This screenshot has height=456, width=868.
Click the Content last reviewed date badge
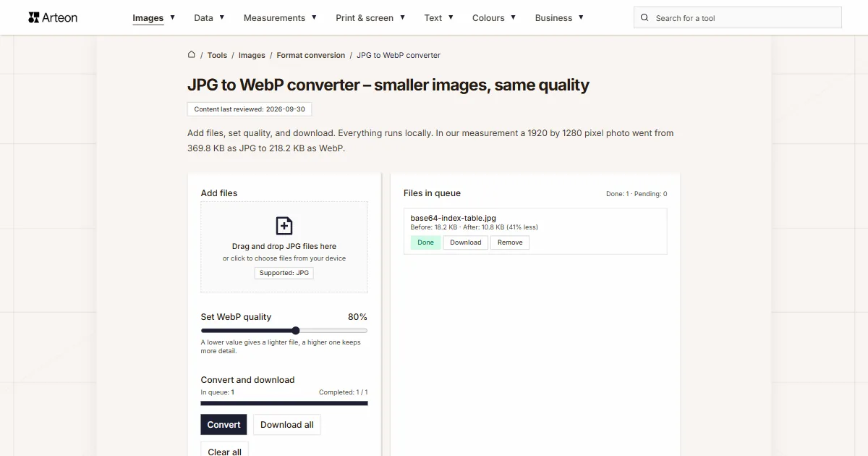pyautogui.click(x=250, y=109)
